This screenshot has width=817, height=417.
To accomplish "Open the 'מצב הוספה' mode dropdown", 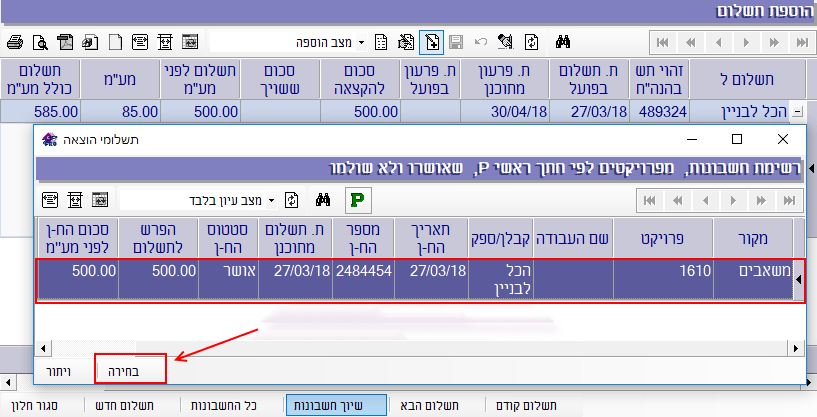I will pyautogui.click(x=361, y=43).
